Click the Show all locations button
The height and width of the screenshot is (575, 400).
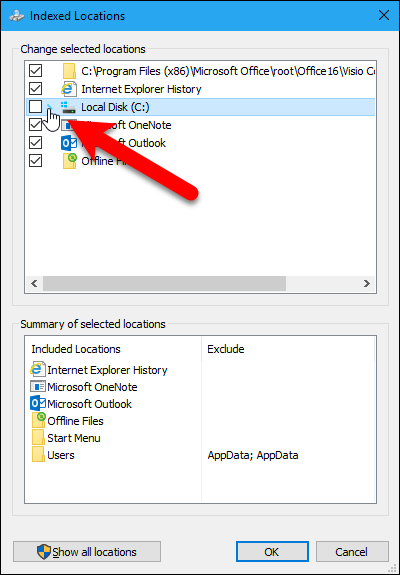click(x=87, y=552)
